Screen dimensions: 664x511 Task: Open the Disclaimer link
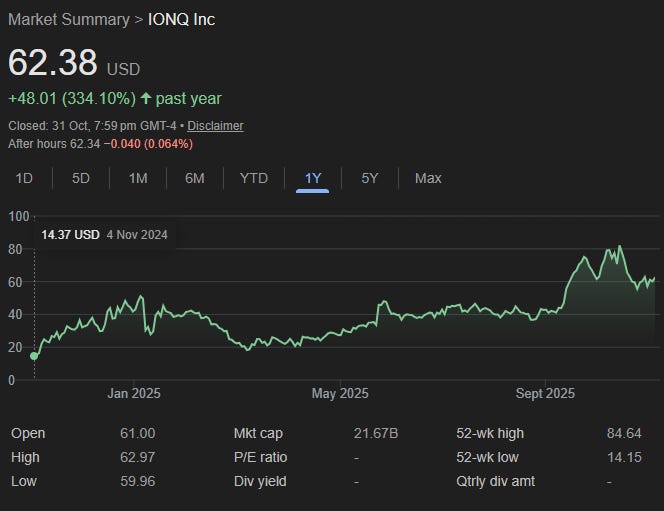pyautogui.click(x=215, y=126)
